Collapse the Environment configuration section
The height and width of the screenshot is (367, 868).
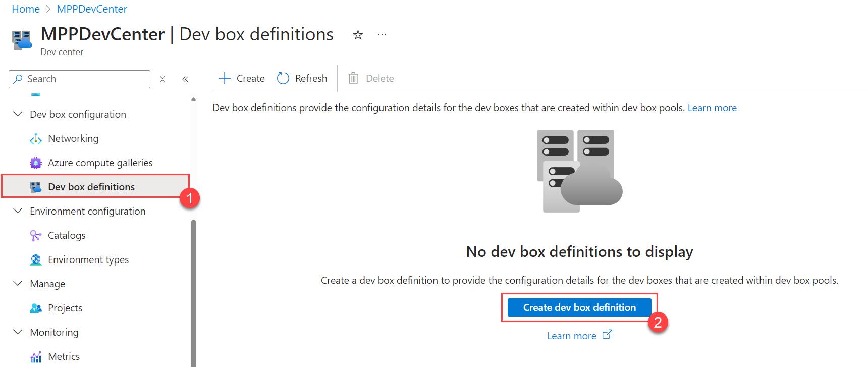coord(18,211)
